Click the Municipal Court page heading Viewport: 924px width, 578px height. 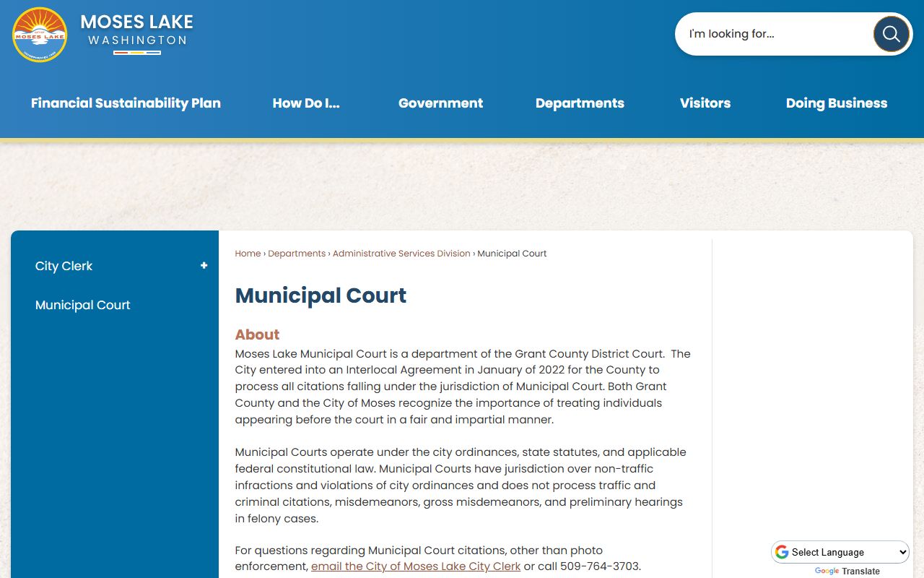click(321, 296)
